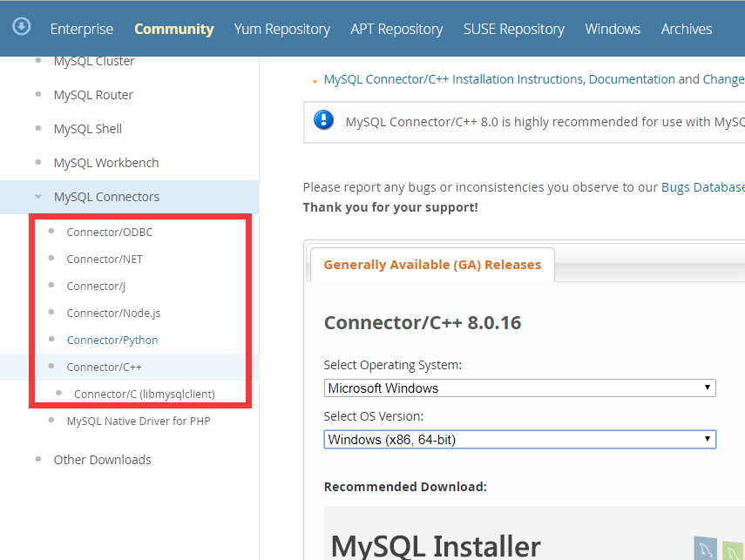Open the Enterprise tab
This screenshot has height=560, width=745.
coord(82,29)
